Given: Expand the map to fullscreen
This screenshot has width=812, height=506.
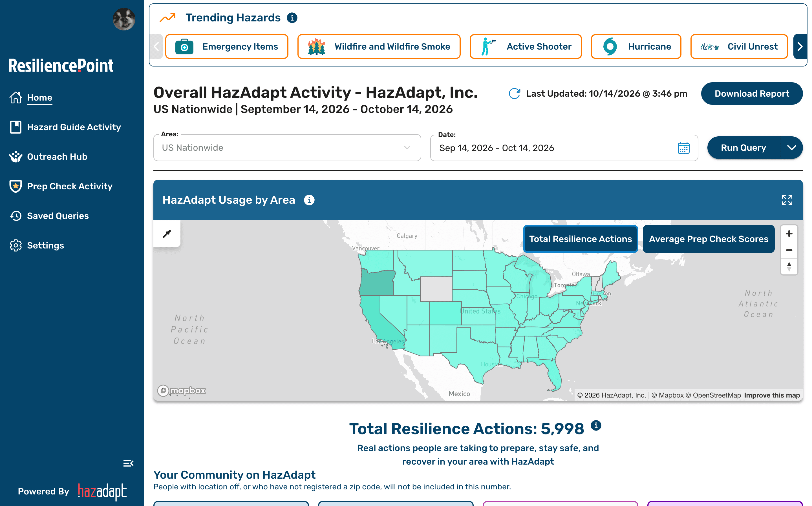Looking at the screenshot, I should pos(787,200).
